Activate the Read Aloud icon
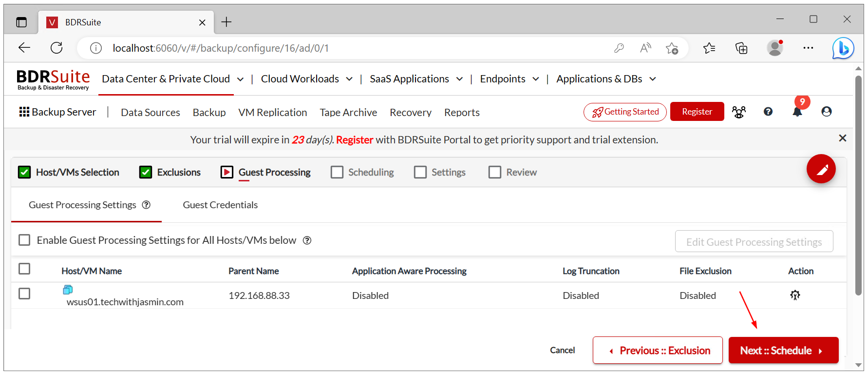 coord(645,48)
